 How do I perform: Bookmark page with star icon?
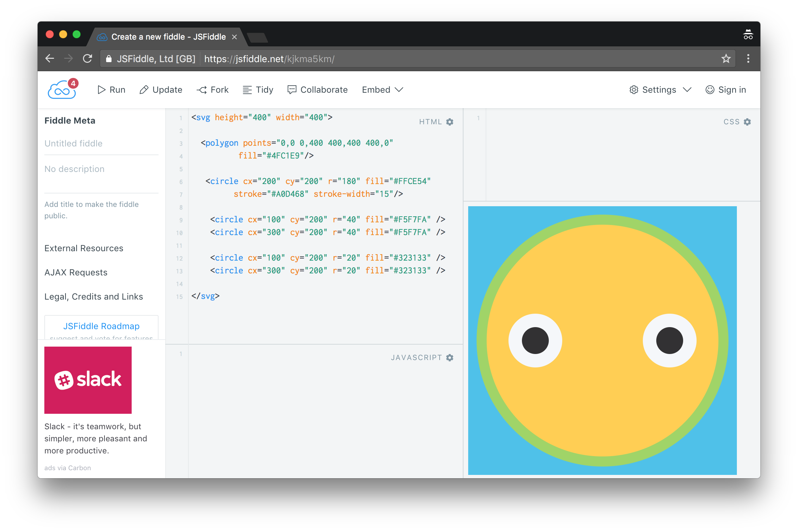tap(726, 59)
